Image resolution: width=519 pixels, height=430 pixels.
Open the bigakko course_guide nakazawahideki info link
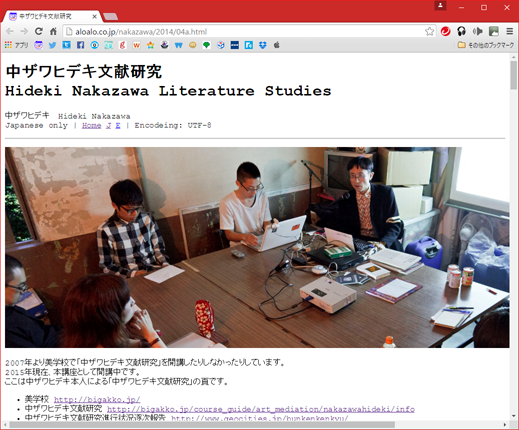(x=261, y=409)
